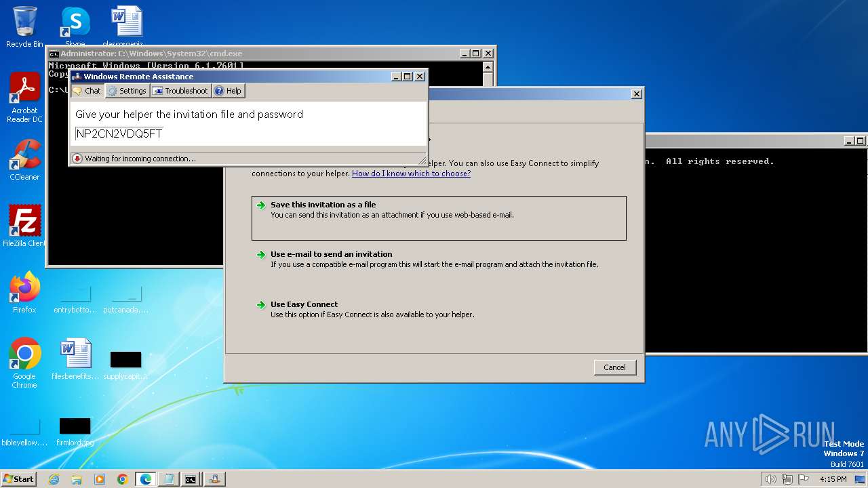Open Chat in Windows Remote Assistance
Screen dimensions: 868x488
(x=87, y=91)
